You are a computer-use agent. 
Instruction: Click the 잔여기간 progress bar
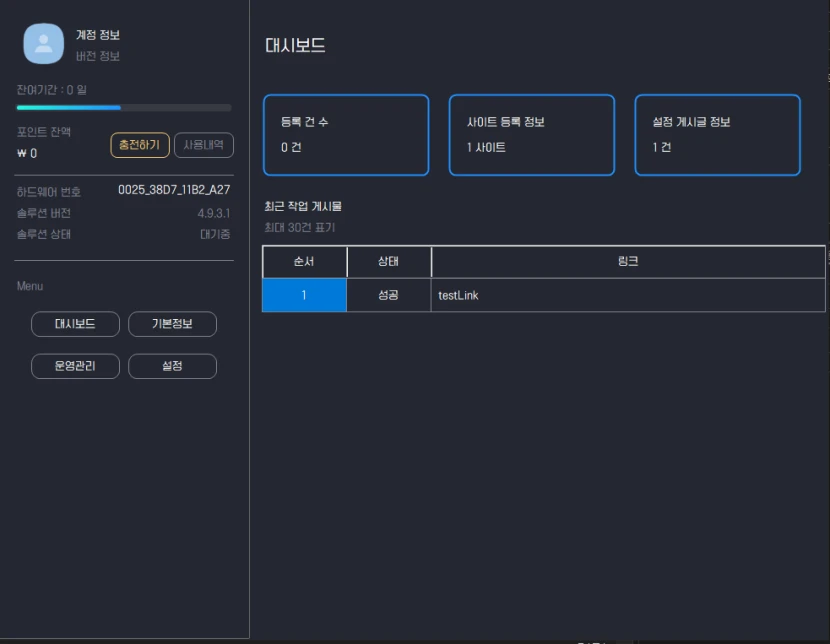click(x=124, y=107)
